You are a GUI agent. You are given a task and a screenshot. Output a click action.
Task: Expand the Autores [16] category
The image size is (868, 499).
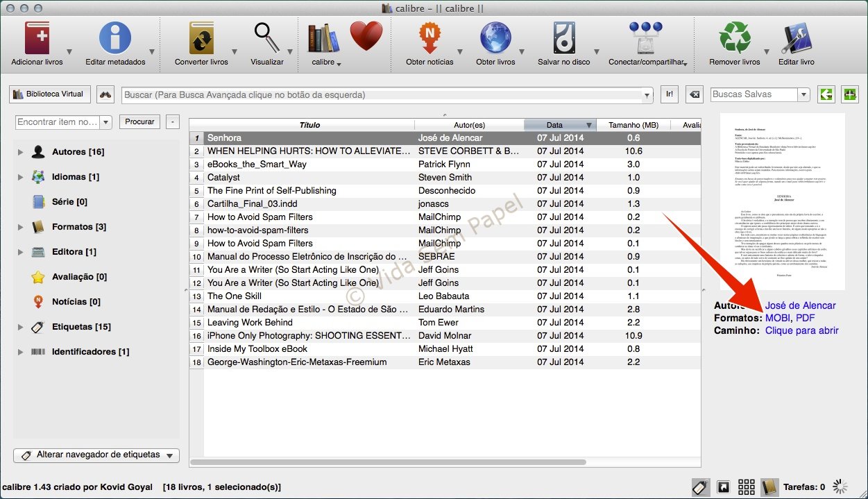[x=20, y=152]
